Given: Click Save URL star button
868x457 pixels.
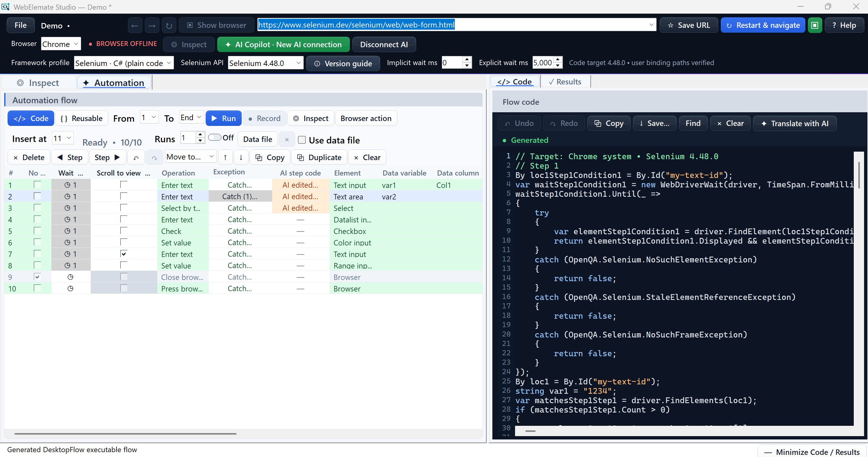Looking at the screenshot, I should [688, 25].
